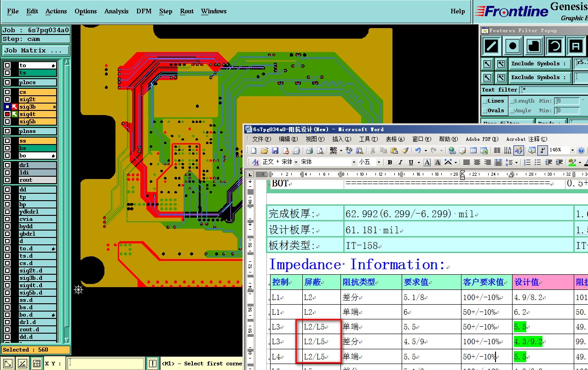Open the Underline style dropdown arrow in Word
The width and height of the screenshot is (588, 370).
[x=418, y=162]
